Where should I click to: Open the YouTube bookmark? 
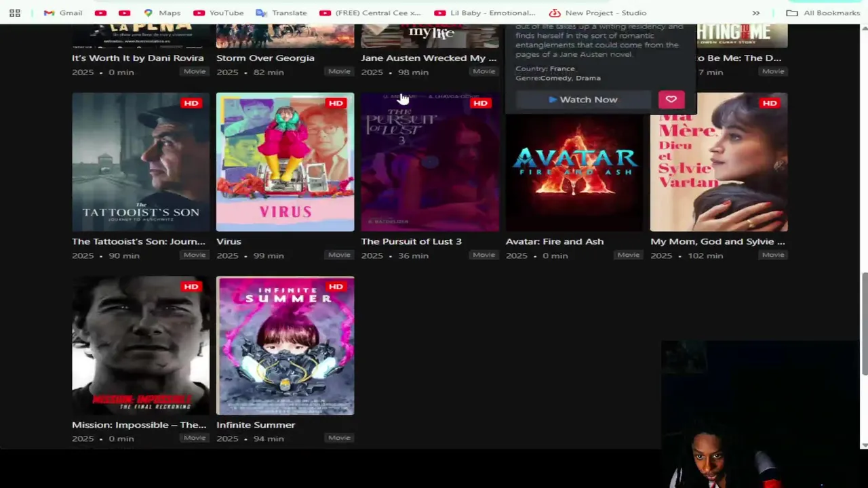pyautogui.click(x=218, y=13)
